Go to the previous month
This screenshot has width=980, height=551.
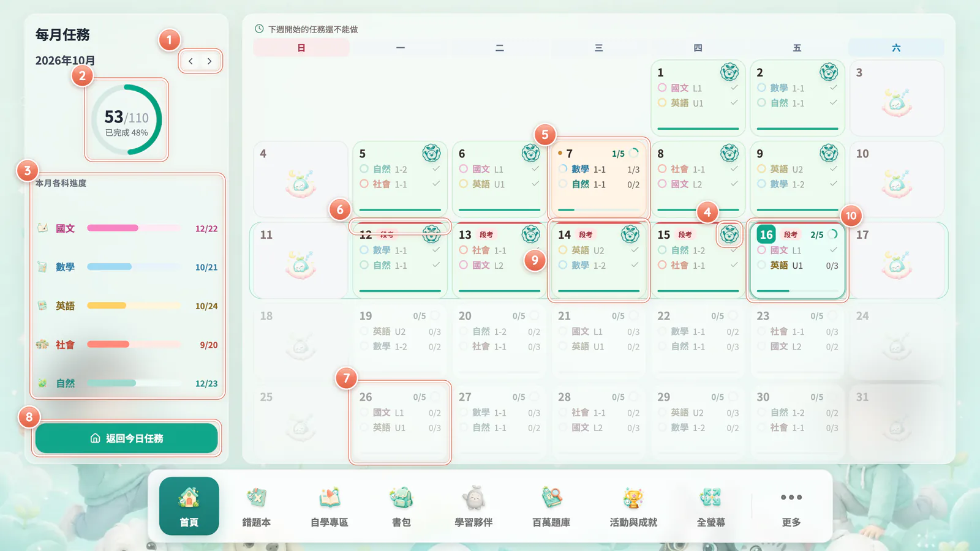tap(191, 61)
